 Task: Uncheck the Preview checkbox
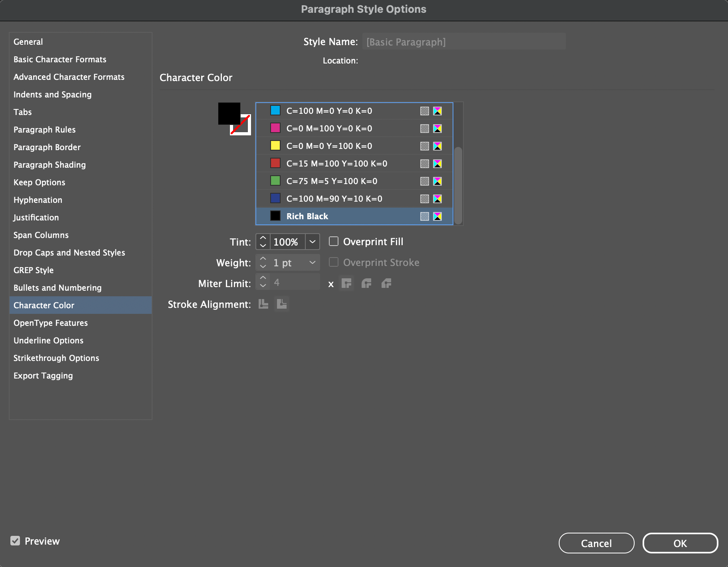coord(15,541)
